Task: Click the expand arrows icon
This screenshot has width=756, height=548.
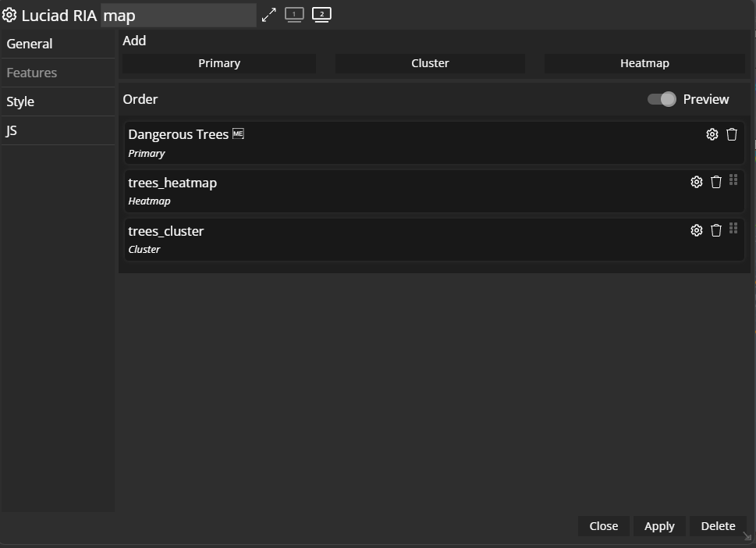Action: pos(269,15)
